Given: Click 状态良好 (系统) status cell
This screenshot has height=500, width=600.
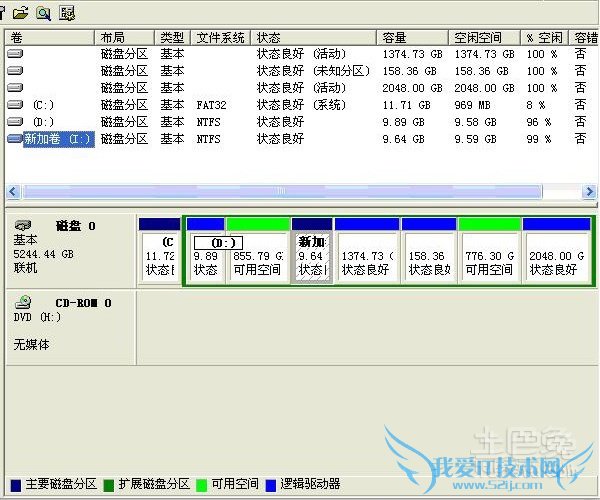Looking at the screenshot, I should click(301, 105).
